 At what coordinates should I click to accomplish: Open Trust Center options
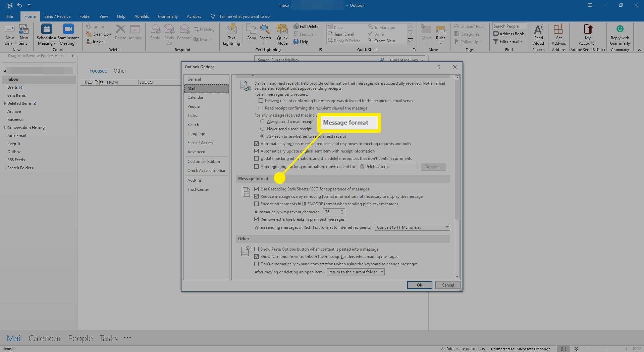206,189
